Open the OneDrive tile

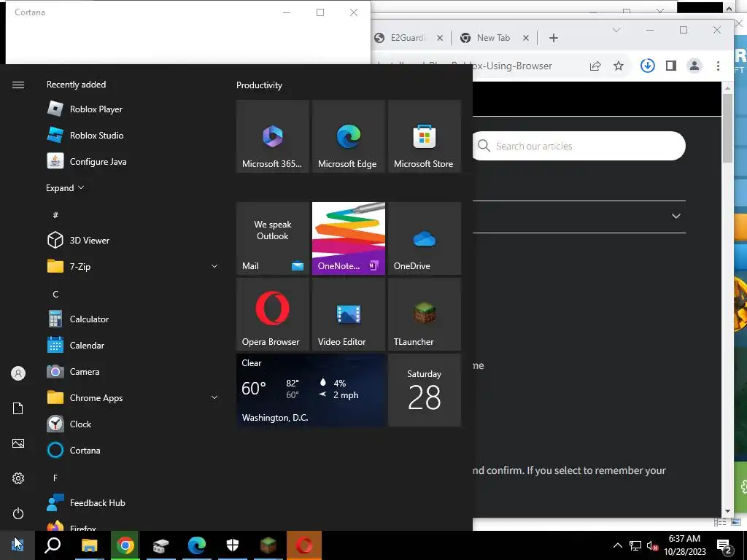tap(425, 238)
